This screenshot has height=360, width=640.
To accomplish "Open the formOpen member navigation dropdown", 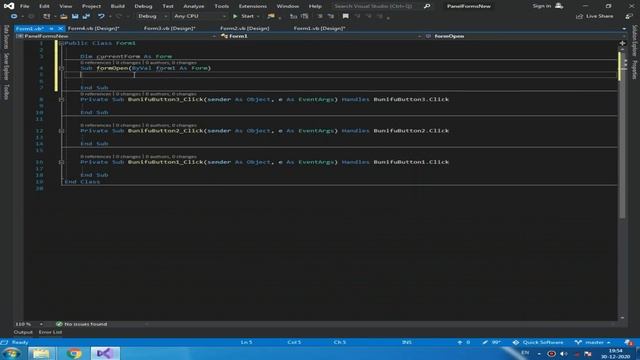I will pyautogui.click(x=525, y=36).
